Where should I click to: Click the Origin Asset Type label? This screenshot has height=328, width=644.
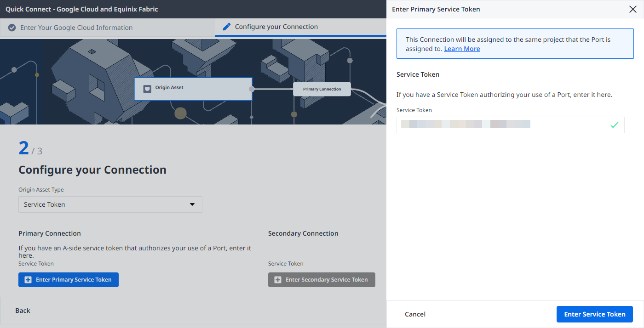pos(41,190)
